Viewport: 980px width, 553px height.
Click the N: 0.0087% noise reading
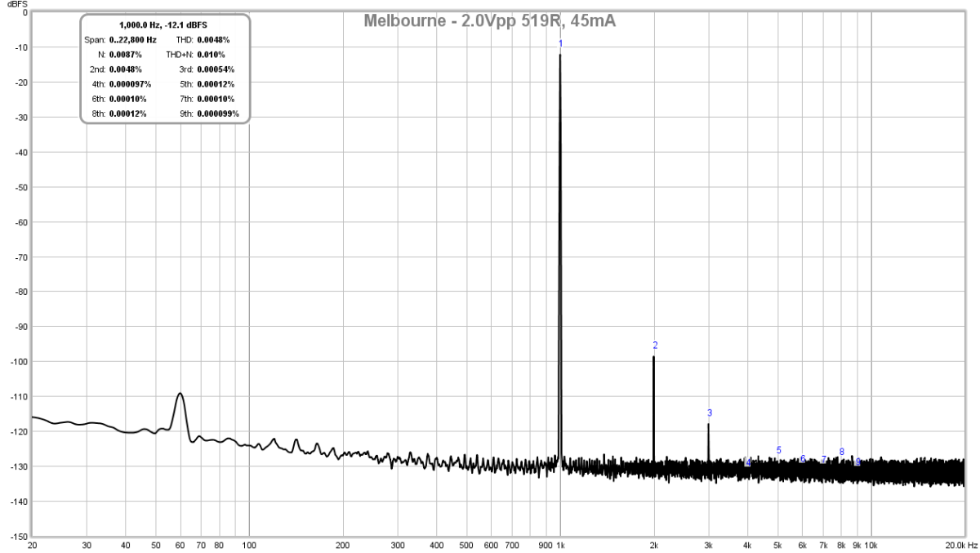click(x=125, y=54)
